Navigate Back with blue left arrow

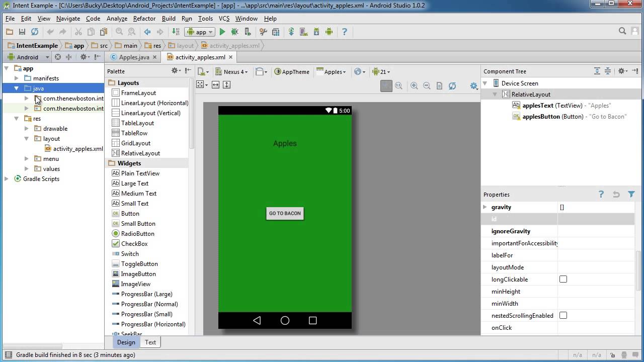click(x=147, y=32)
